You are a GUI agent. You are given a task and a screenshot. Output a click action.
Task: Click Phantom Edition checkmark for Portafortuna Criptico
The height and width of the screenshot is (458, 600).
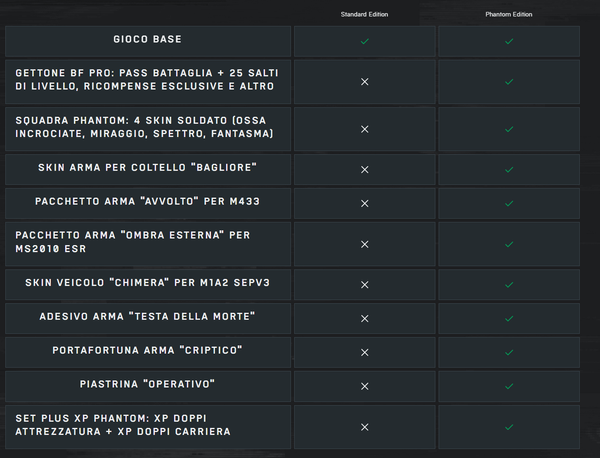(509, 352)
